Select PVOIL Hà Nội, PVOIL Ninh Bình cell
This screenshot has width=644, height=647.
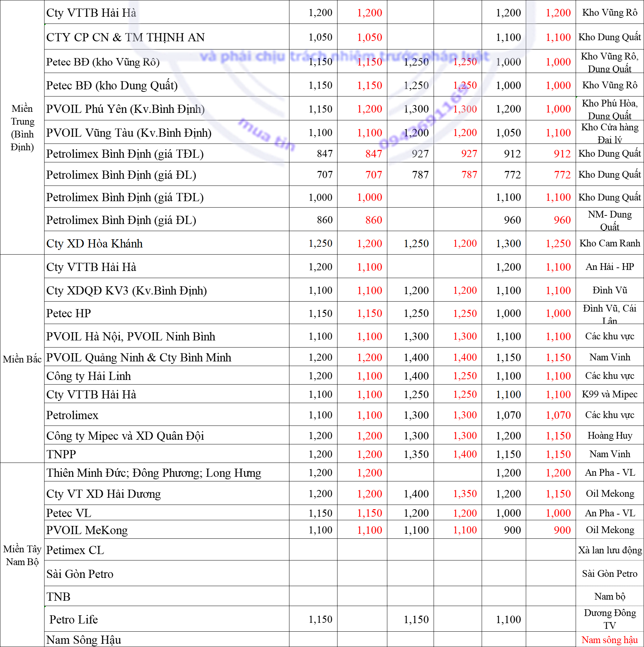click(x=167, y=336)
